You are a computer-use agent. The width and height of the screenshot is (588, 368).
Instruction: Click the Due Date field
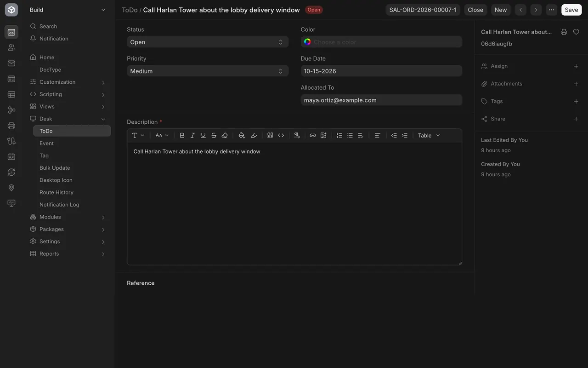[x=381, y=71]
